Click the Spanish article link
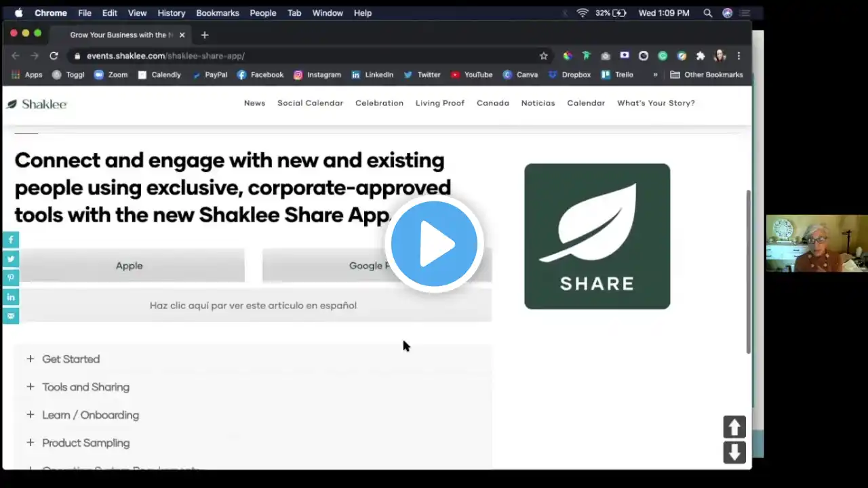This screenshot has width=868, height=488. [x=253, y=306]
